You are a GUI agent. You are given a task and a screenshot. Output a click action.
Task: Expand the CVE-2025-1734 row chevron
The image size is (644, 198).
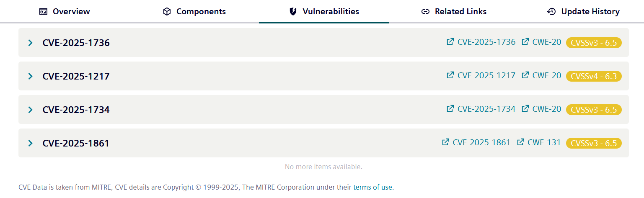30,110
